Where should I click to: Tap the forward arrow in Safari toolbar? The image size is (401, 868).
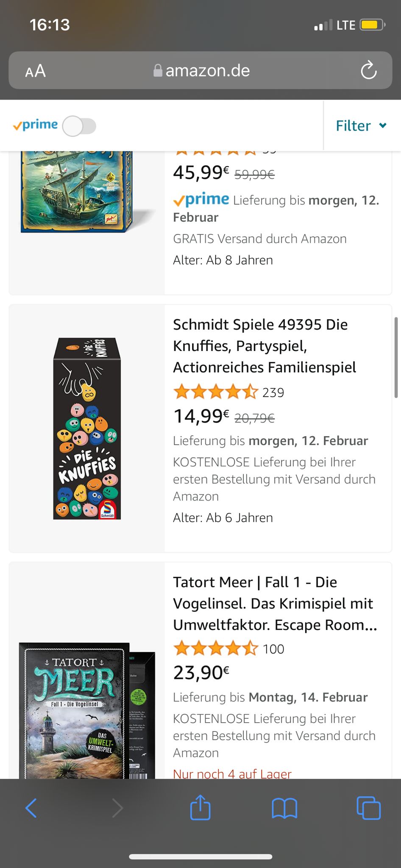(x=117, y=808)
